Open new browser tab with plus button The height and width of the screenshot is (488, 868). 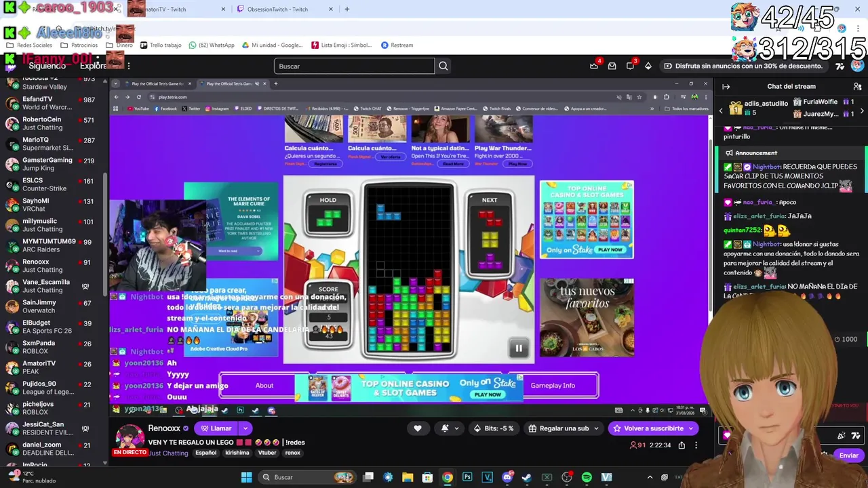347,9
